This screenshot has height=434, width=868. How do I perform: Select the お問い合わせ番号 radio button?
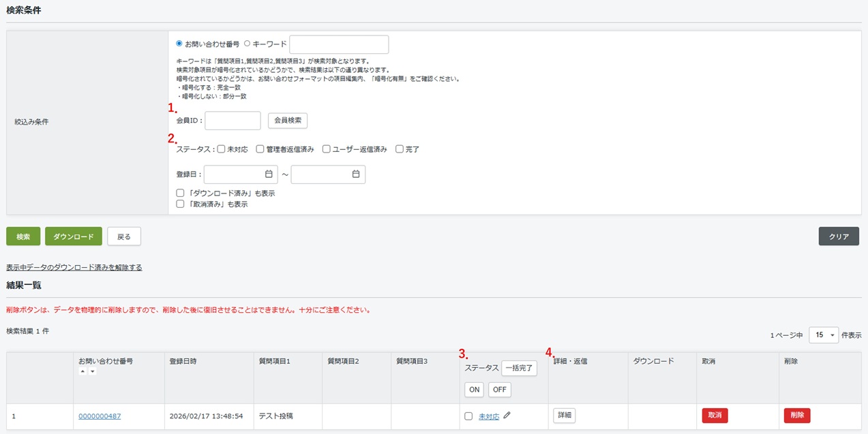179,44
